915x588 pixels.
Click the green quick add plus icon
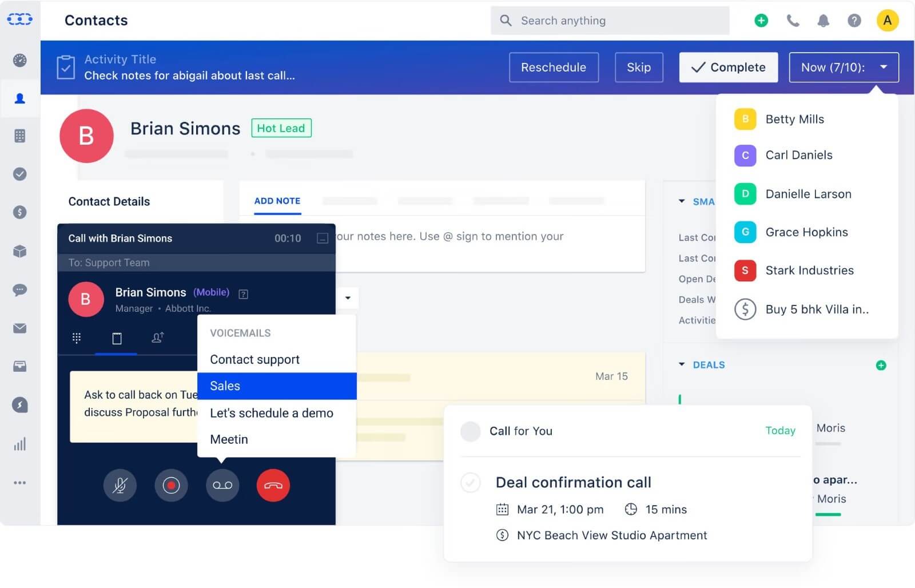[x=761, y=21]
